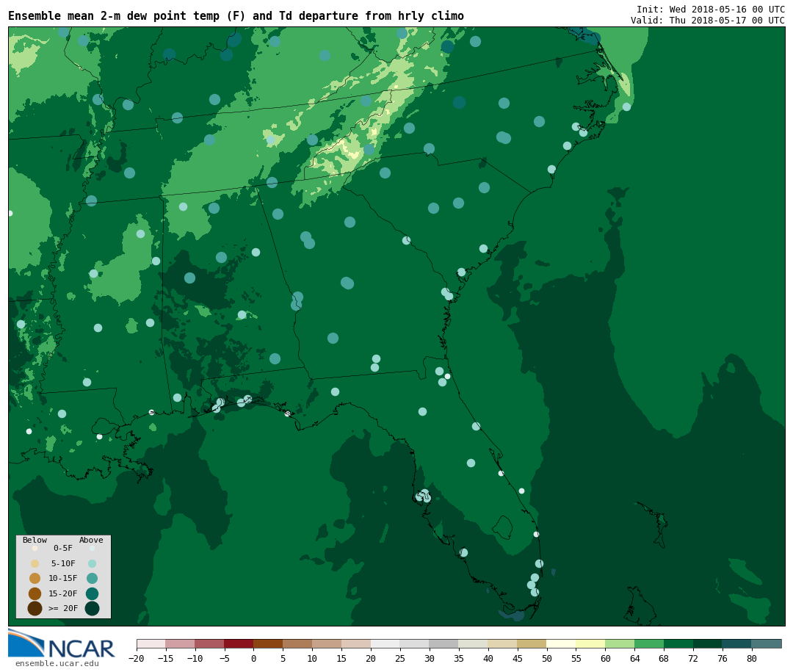Click the 'Valid: Thu 2018-05-17 00 UTC' text
The height and width of the screenshot is (672, 793).
pos(707,21)
